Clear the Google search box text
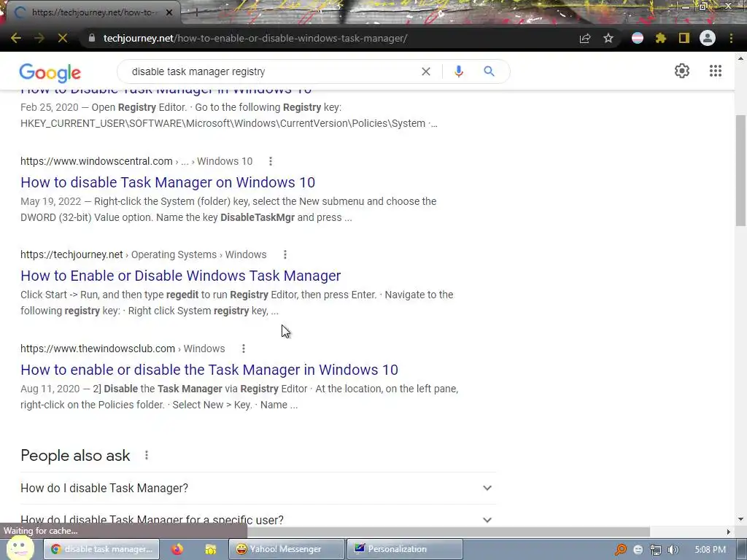The image size is (747, 560). pos(426,71)
